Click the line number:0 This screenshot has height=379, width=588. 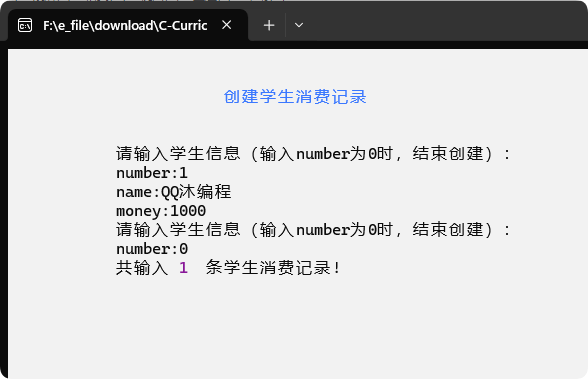pos(152,249)
